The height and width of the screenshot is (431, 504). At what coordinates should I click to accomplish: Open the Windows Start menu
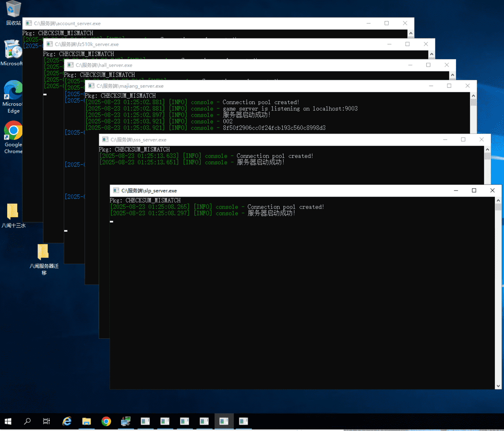click(x=8, y=421)
